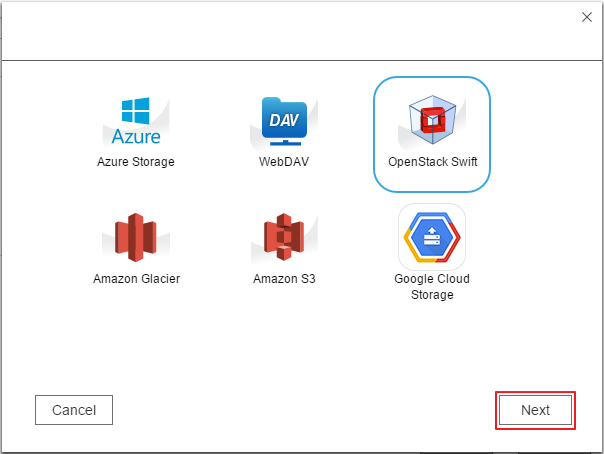Image resolution: width=604 pixels, height=454 pixels.
Task: Pick the OpenStack Swift cube icon
Action: tap(432, 120)
